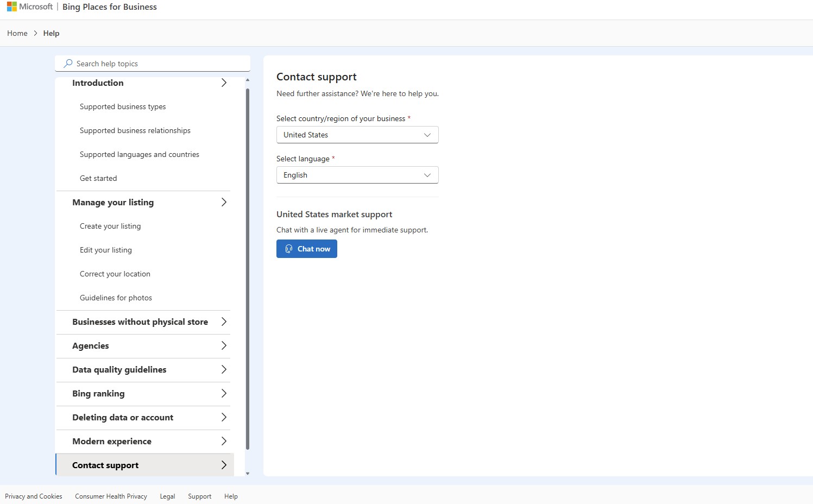Open the Support footer link

click(199, 496)
